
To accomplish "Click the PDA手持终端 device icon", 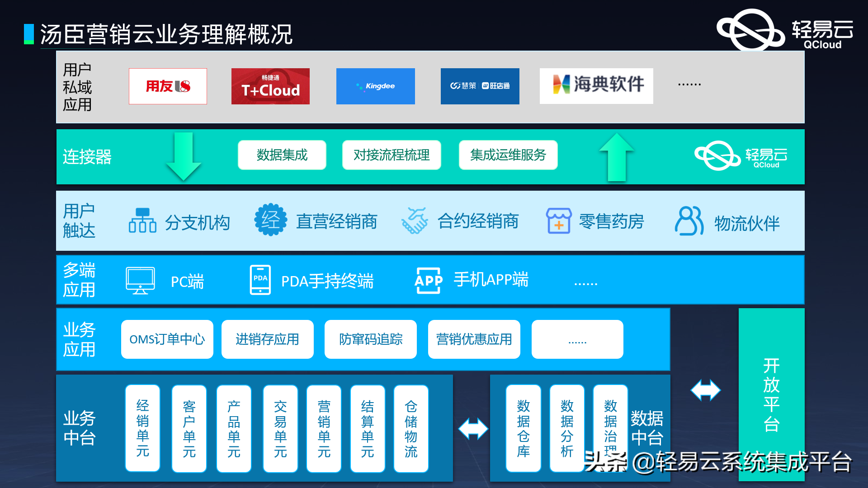I will 259,280.
